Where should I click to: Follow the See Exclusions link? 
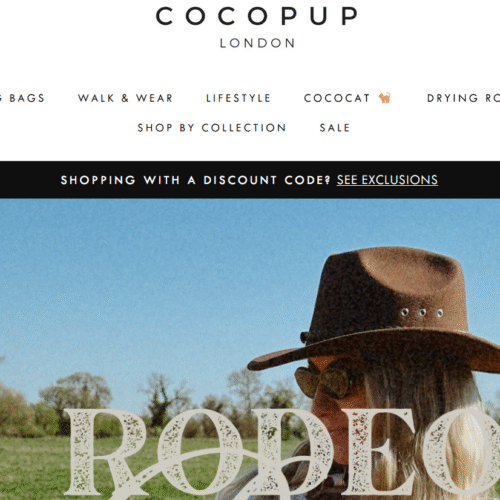point(387,180)
